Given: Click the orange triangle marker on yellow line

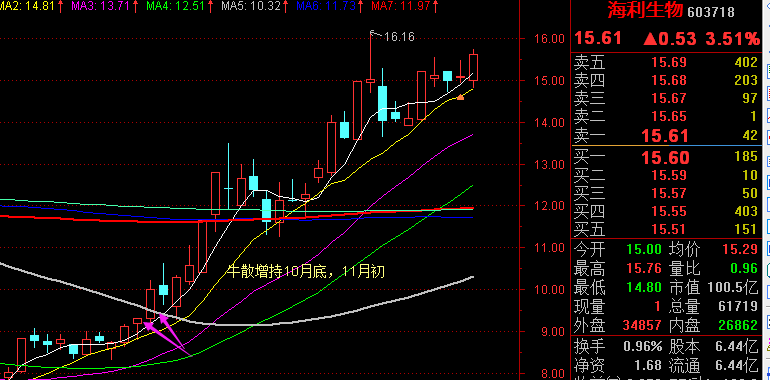Looking at the screenshot, I should (x=461, y=97).
